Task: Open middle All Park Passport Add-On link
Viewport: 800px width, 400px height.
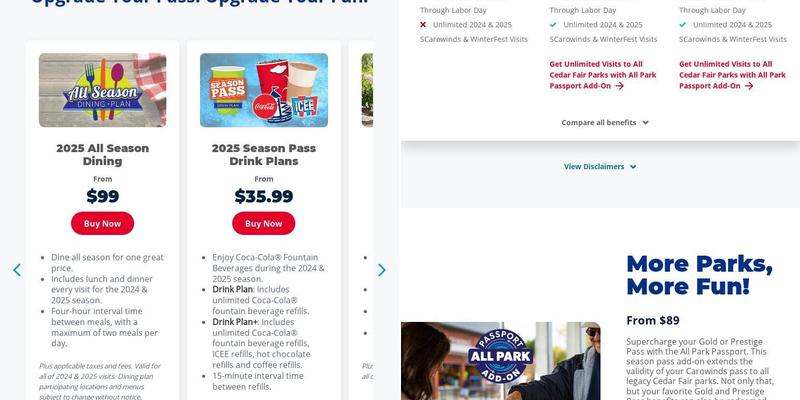Action: (x=603, y=75)
